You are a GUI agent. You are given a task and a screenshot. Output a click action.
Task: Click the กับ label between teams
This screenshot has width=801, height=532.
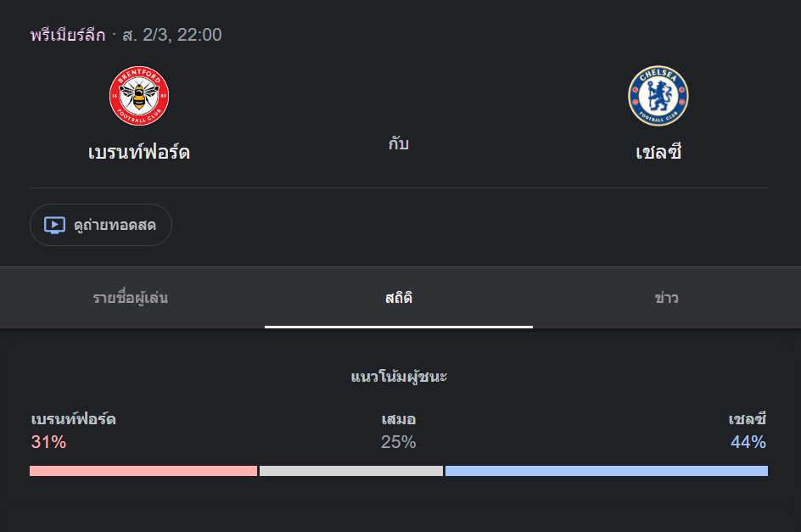398,143
